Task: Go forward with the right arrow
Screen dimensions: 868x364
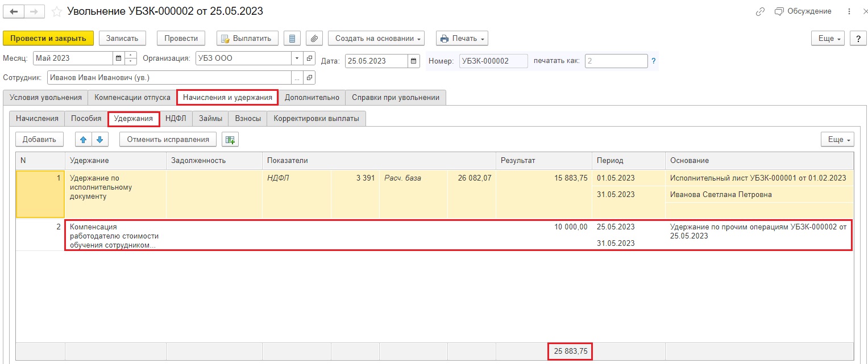Action: [34, 11]
